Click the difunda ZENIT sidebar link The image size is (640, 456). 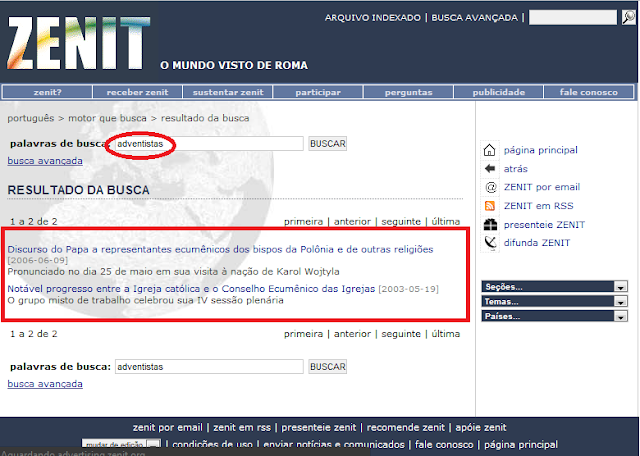pyautogui.click(x=537, y=242)
